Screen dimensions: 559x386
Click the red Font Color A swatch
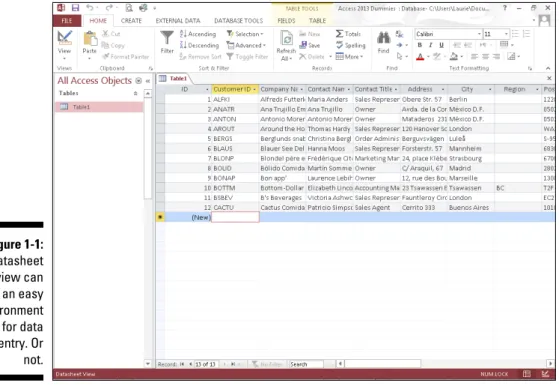pyautogui.click(x=420, y=56)
